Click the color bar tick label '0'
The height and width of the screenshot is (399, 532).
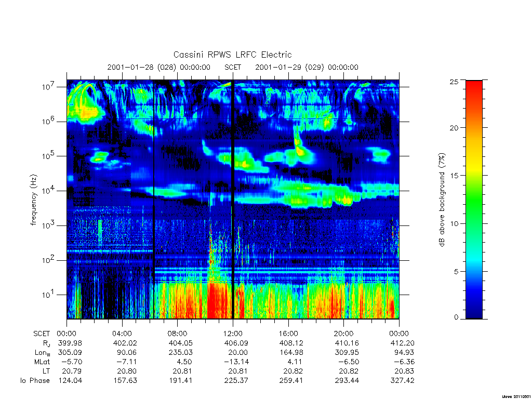tap(456, 317)
